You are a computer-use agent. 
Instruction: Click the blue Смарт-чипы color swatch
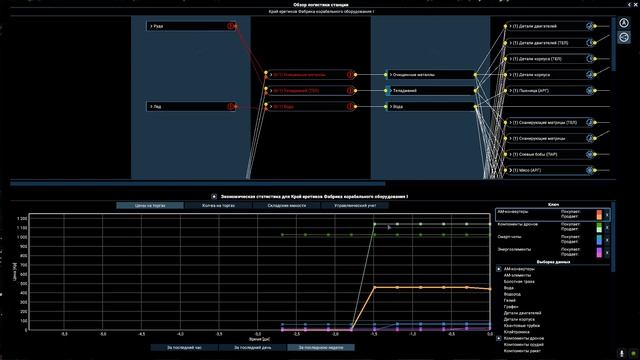coord(599,240)
